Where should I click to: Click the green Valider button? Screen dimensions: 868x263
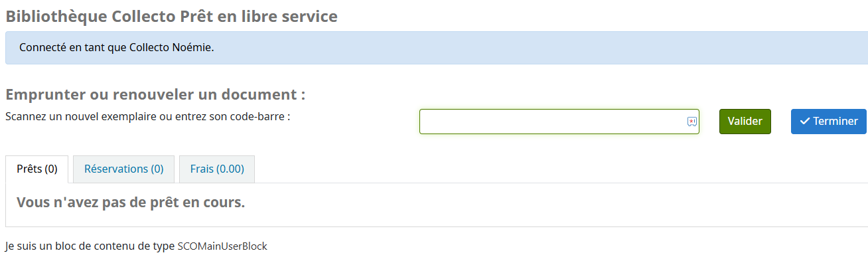745,122
